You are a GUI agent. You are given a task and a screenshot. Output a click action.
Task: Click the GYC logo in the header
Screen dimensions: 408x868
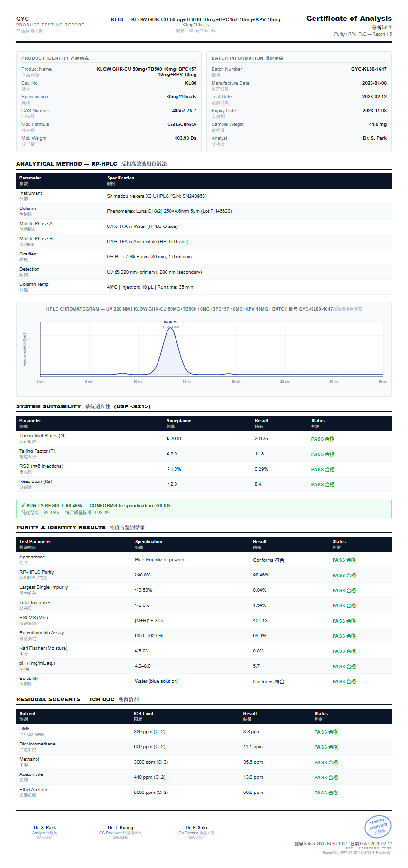click(22, 19)
